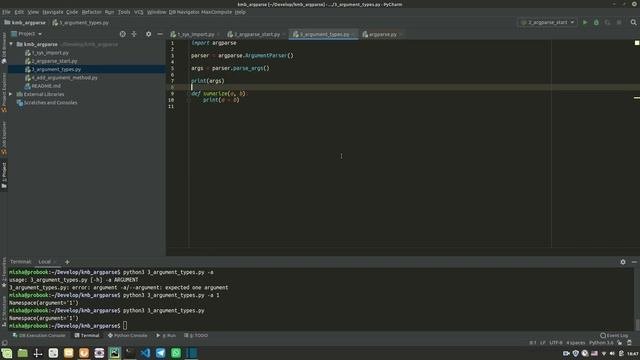
Task: Open the Help menu
Action: [x=240, y=12]
